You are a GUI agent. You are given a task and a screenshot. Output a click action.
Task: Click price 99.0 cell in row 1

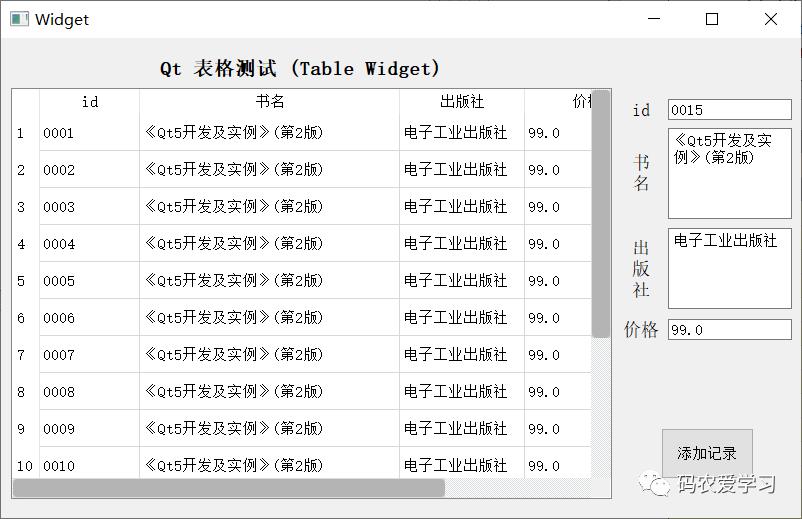pyautogui.click(x=558, y=133)
